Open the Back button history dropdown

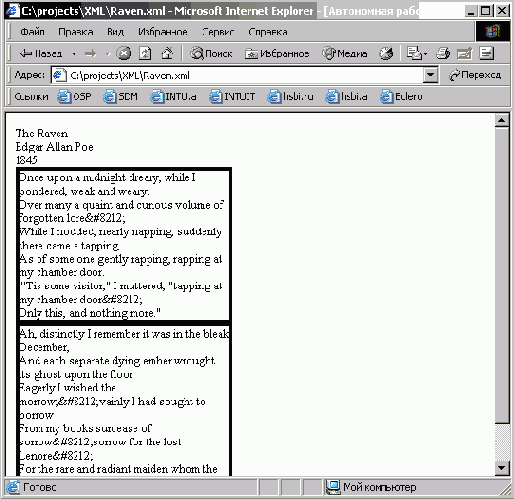tap(74, 54)
